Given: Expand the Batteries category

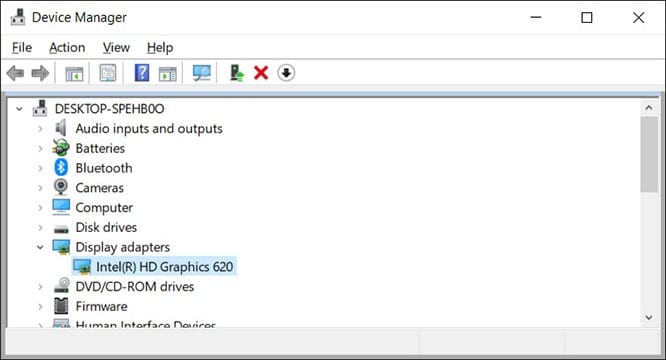Looking at the screenshot, I should pos(40,148).
